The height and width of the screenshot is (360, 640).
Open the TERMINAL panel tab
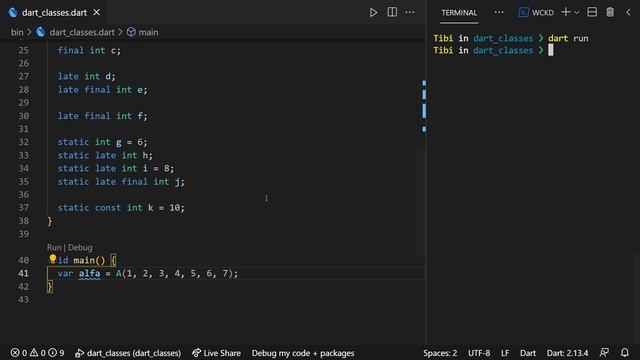(459, 13)
